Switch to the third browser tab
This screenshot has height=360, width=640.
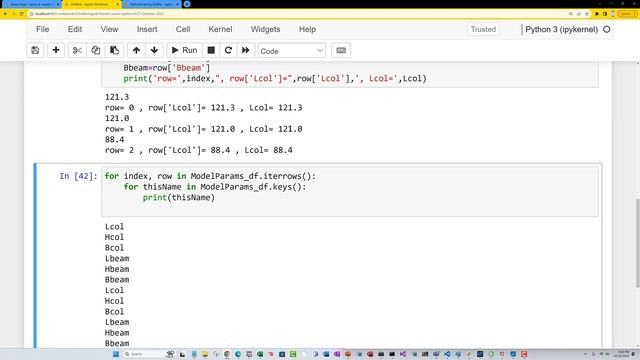(x=151, y=4)
